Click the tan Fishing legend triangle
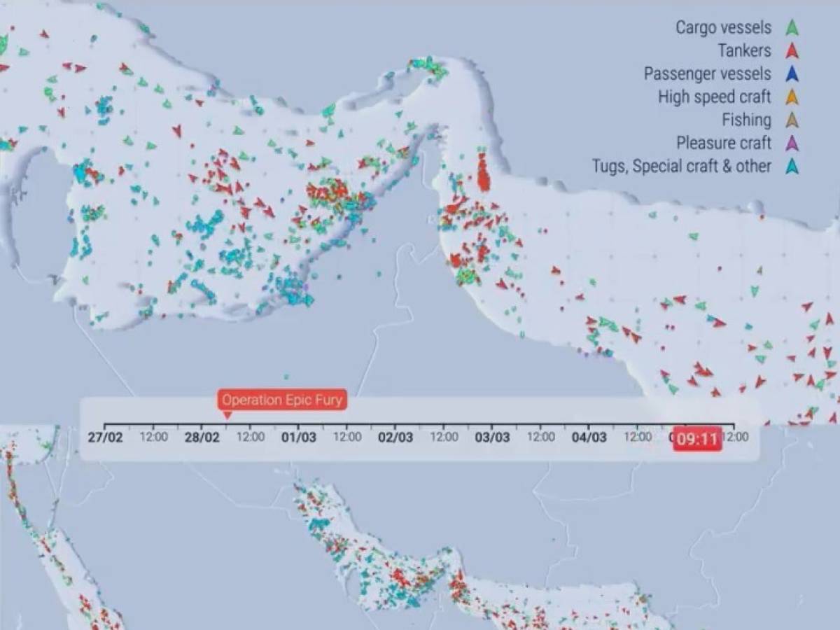Viewport: 840px width, 630px height. (792, 120)
